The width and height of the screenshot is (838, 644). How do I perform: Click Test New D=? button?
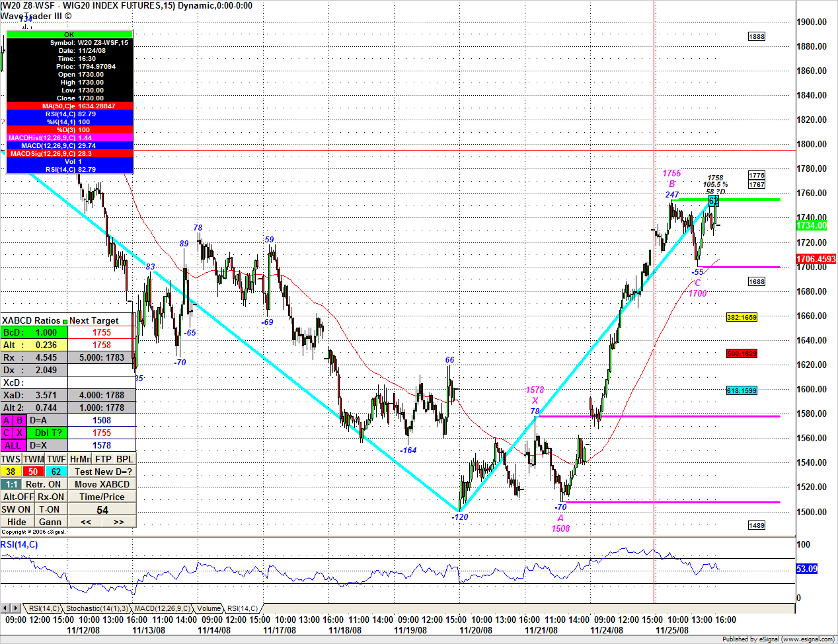coord(102,472)
